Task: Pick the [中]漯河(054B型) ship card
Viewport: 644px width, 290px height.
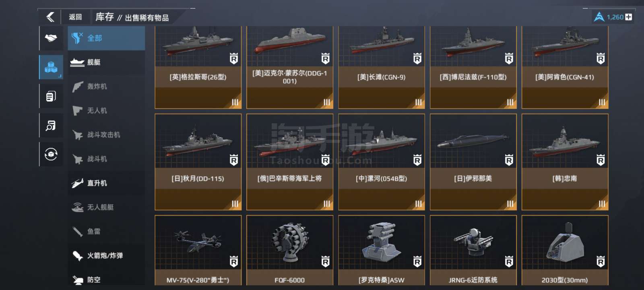Action: click(x=382, y=162)
